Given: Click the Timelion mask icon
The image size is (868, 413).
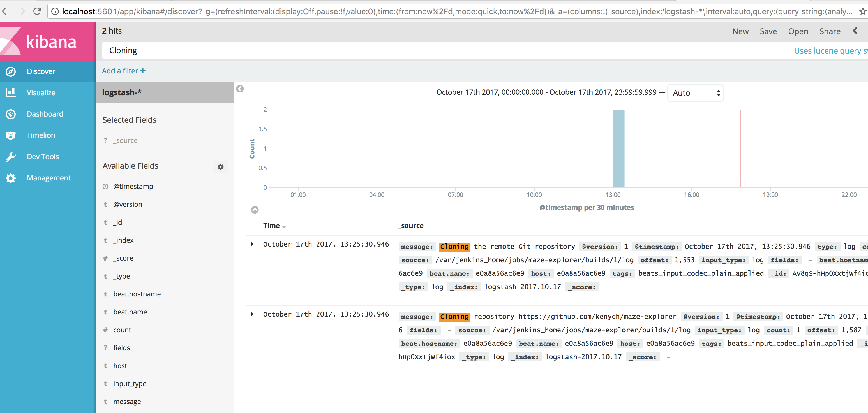Looking at the screenshot, I should 11,135.
